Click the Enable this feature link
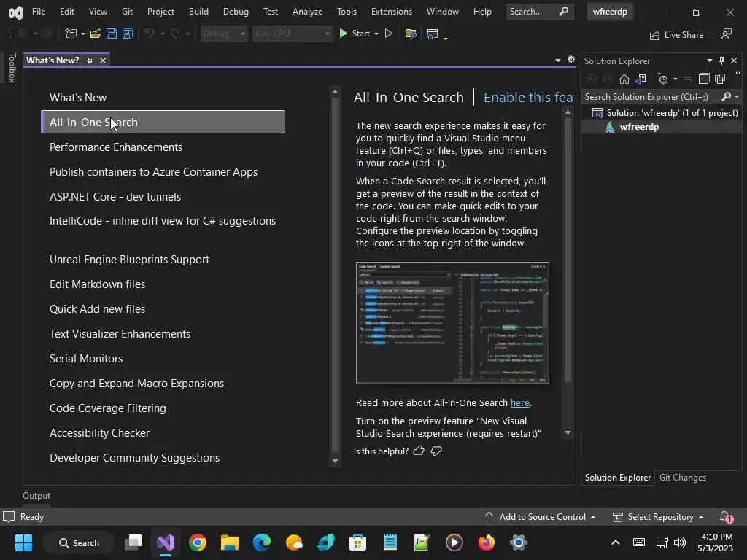 pyautogui.click(x=528, y=97)
